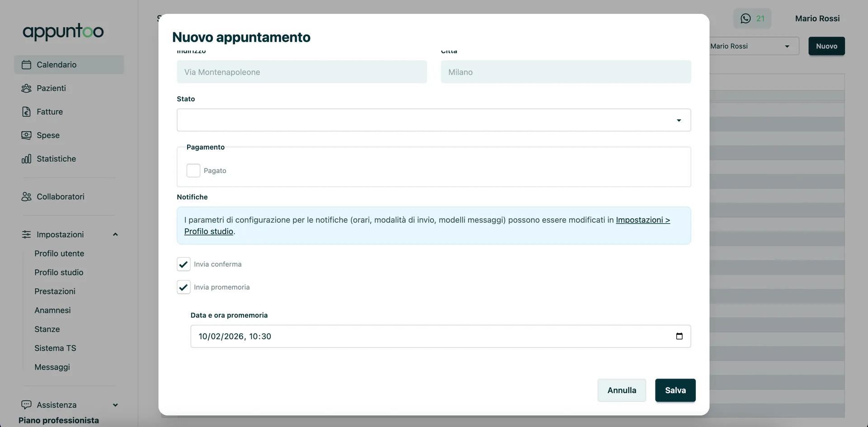Image resolution: width=868 pixels, height=427 pixels.
Task: Click the Spese money icon
Action: pyautogui.click(x=27, y=135)
